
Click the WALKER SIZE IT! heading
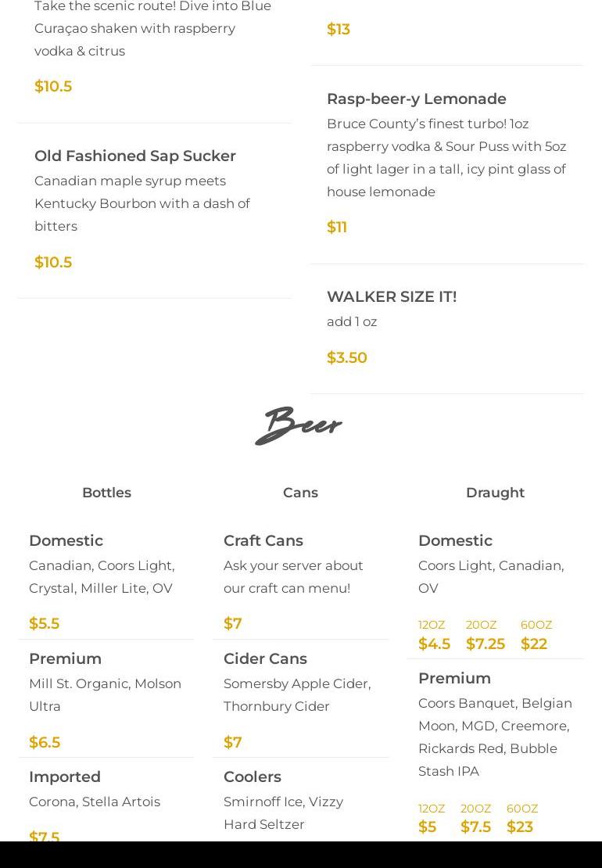[x=392, y=296]
